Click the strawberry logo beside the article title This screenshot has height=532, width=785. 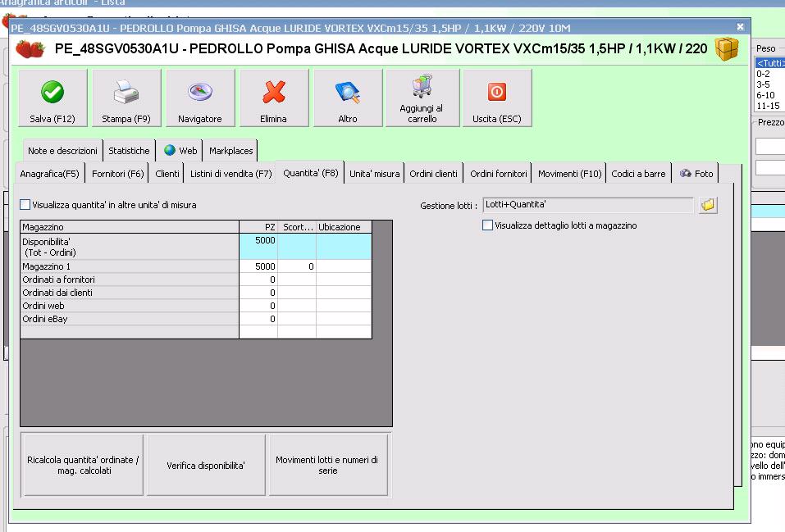coord(30,48)
